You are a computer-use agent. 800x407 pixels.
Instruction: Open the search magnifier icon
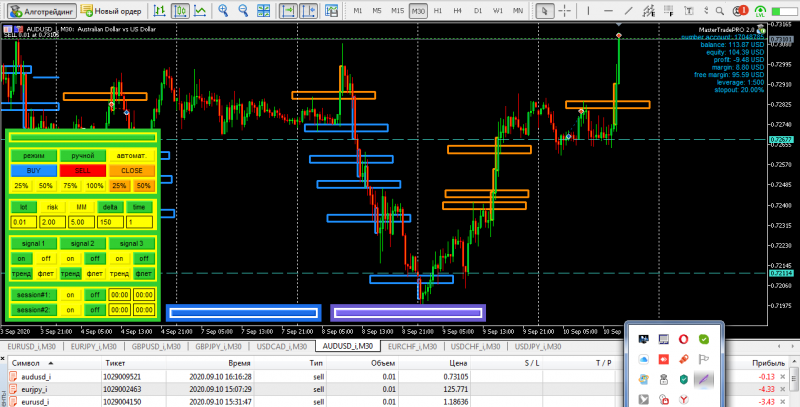click(720, 10)
